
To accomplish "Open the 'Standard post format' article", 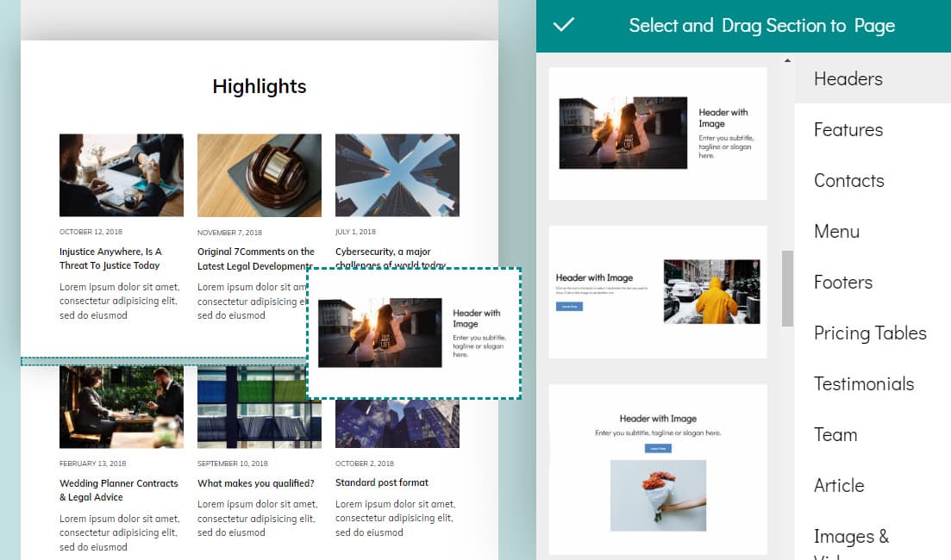I will (x=381, y=482).
